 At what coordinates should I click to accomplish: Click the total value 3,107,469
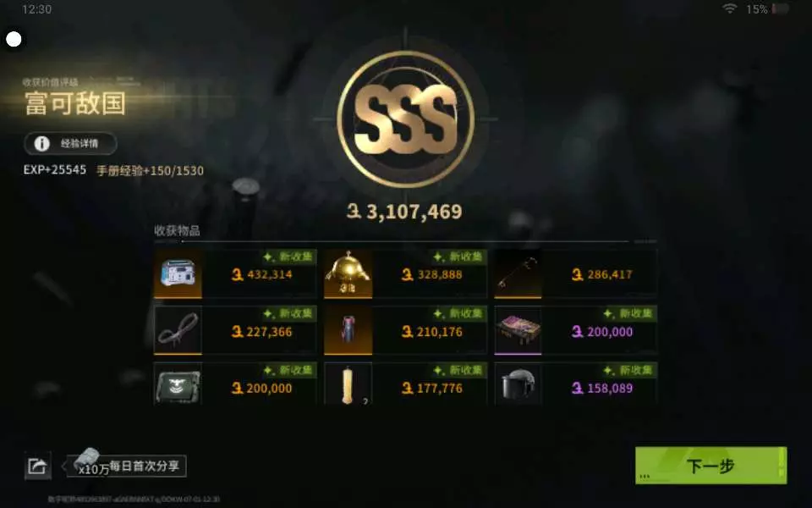404,212
